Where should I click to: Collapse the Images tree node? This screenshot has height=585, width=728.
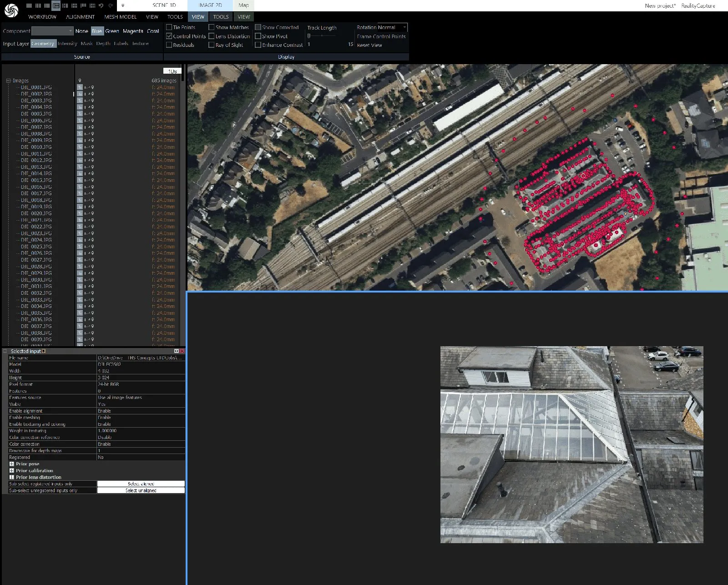pyautogui.click(x=8, y=81)
